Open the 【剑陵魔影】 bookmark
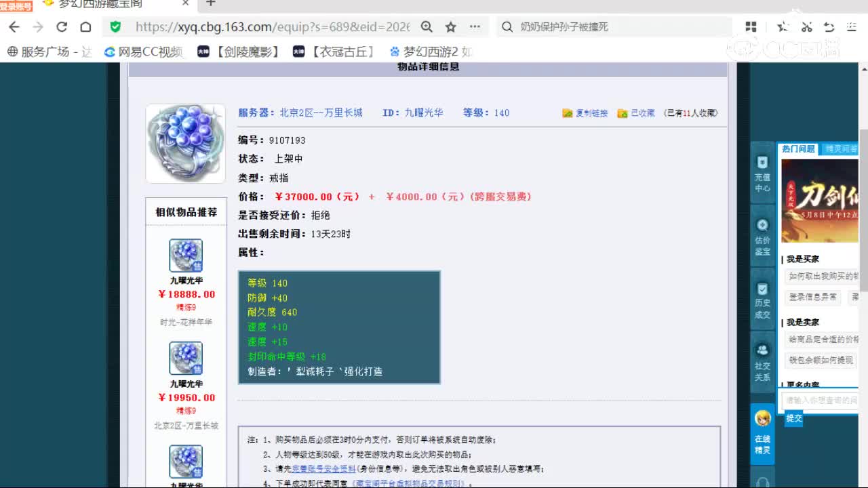Screen dimensions: 868x488 pyautogui.click(x=239, y=52)
